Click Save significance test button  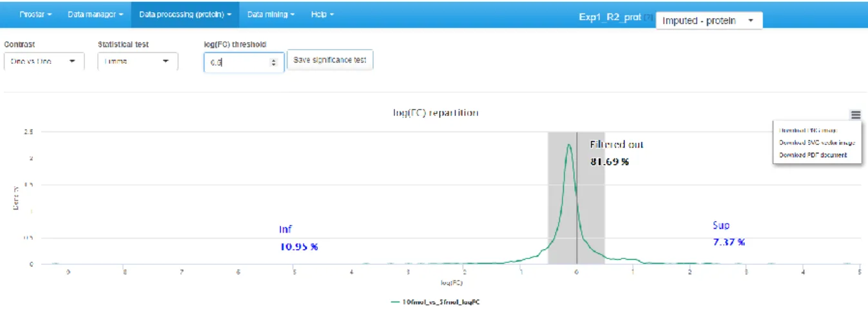[x=330, y=60]
